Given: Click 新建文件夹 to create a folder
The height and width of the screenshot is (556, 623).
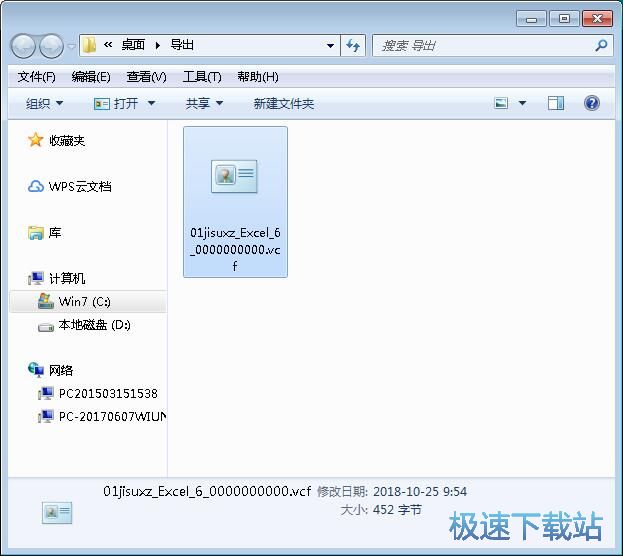Looking at the screenshot, I should click(x=284, y=104).
